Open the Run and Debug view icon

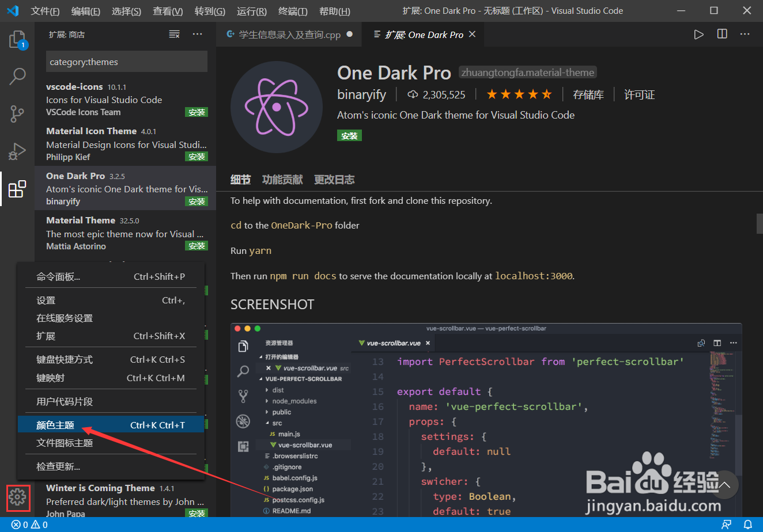pos(17,151)
